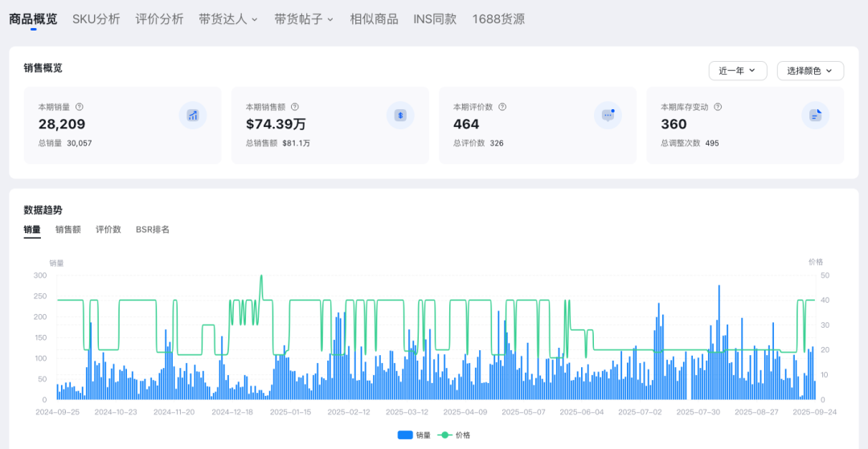Switch to the SKU分析 tab
This screenshot has height=449, width=868.
coord(96,19)
